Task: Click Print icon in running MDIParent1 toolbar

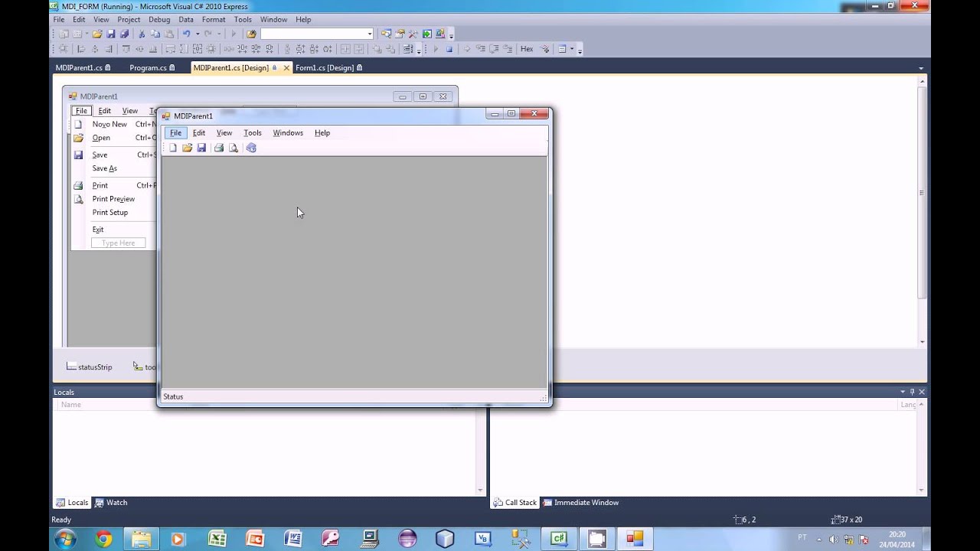Action: [219, 148]
